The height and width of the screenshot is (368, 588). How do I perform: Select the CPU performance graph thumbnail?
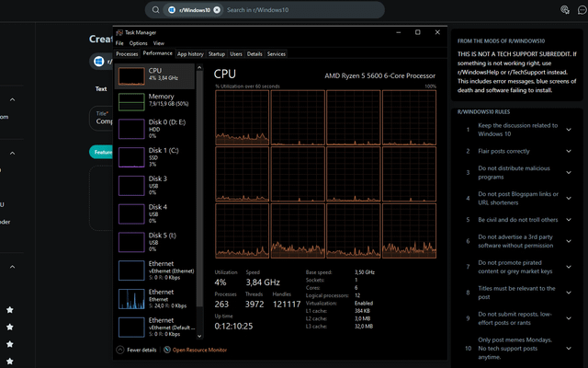pyautogui.click(x=131, y=76)
